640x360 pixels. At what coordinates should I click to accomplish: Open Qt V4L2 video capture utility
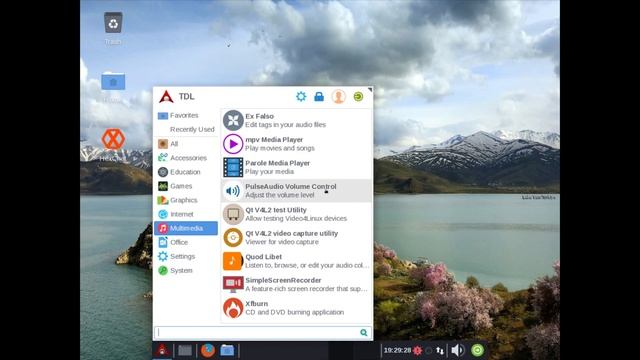[296, 238]
